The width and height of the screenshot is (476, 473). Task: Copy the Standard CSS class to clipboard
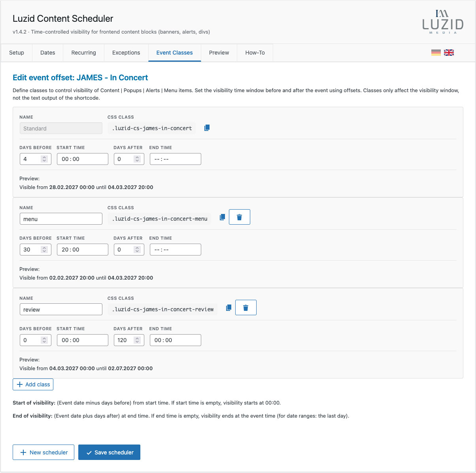(207, 127)
